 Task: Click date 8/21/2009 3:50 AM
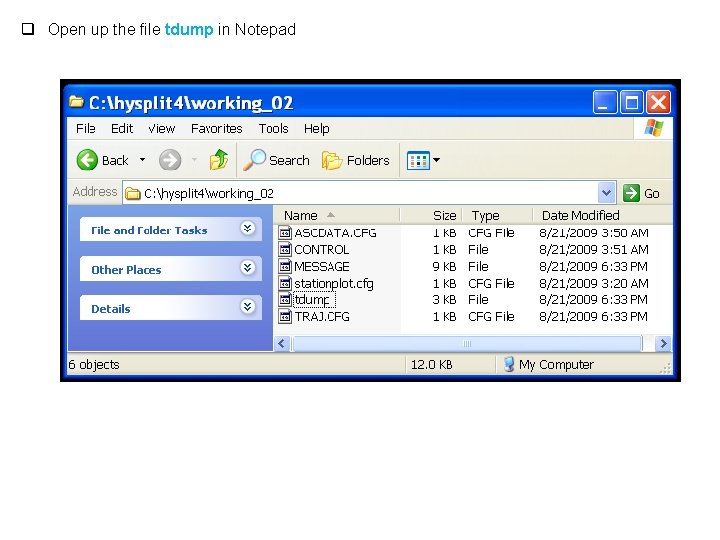pyautogui.click(x=594, y=233)
